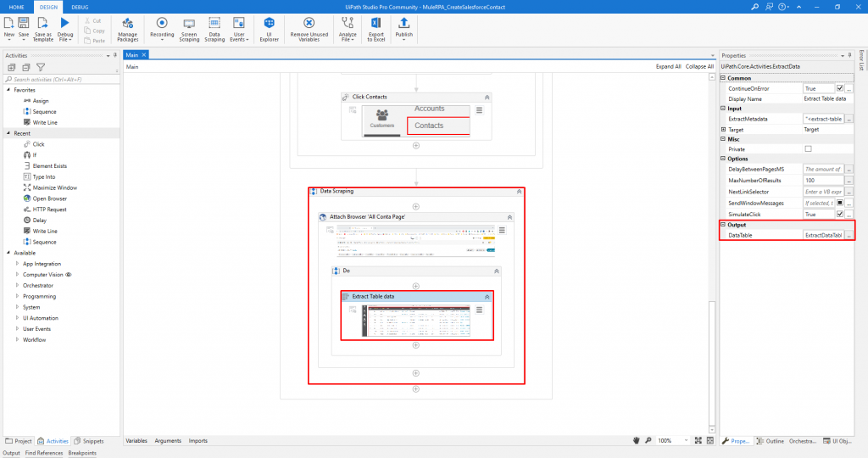The image size is (868, 458).
Task: Open options menu of Extract Table data
Action: (x=480, y=310)
